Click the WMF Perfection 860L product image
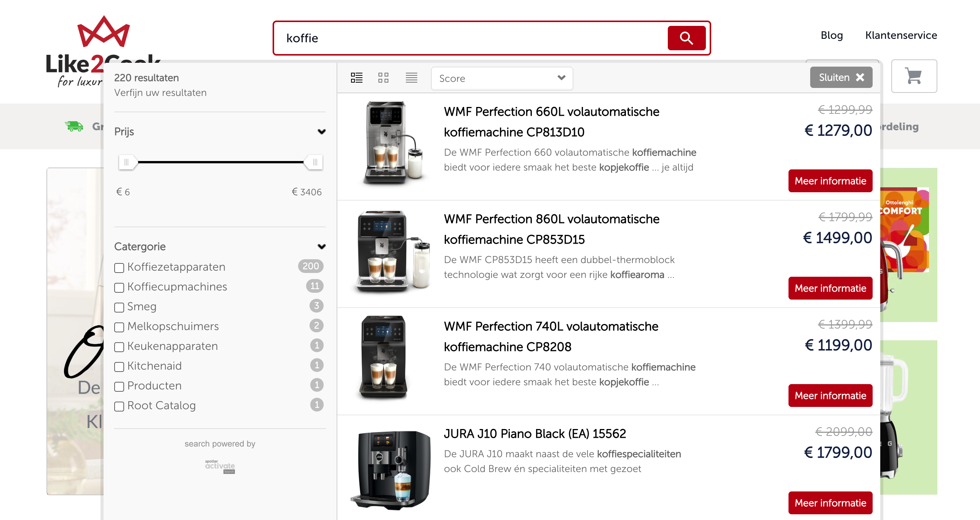The height and width of the screenshot is (520, 980). [x=392, y=251]
